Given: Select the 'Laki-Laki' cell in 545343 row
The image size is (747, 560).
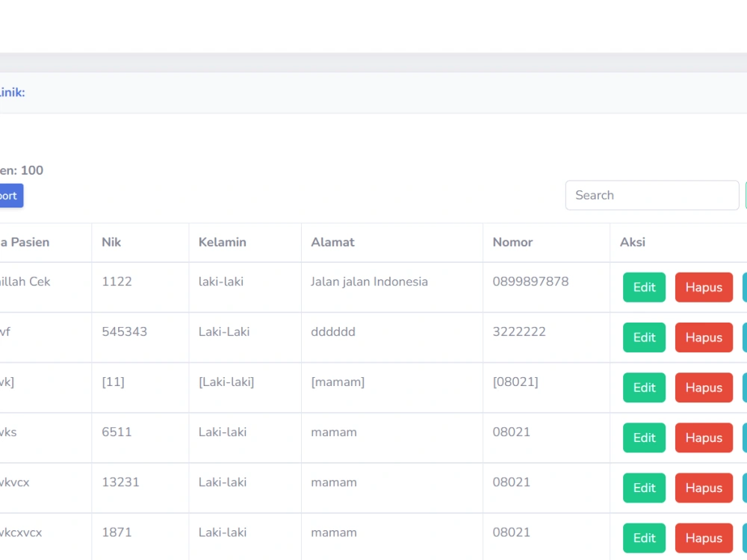Looking at the screenshot, I should [x=224, y=332].
